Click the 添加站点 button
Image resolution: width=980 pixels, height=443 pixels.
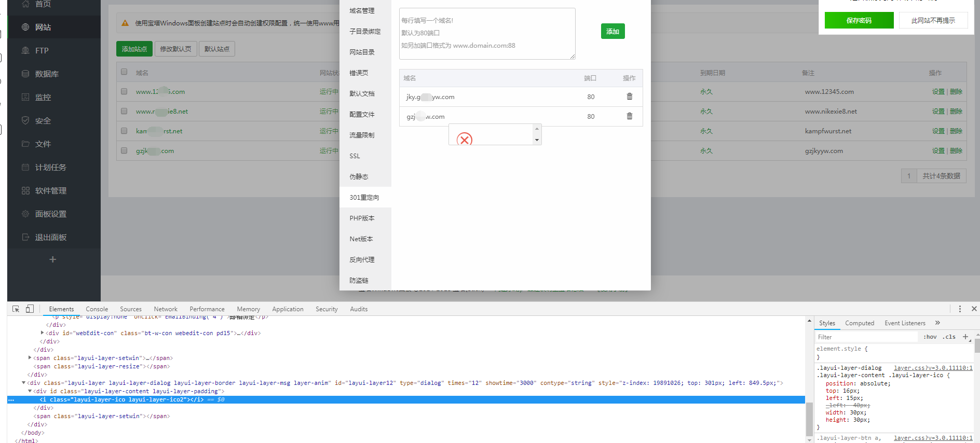pyautogui.click(x=134, y=49)
